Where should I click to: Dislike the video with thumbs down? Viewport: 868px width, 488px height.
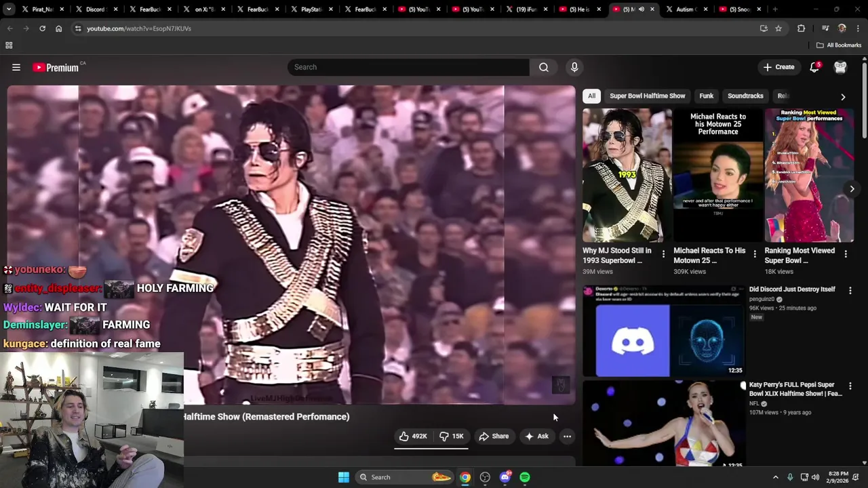click(451, 436)
